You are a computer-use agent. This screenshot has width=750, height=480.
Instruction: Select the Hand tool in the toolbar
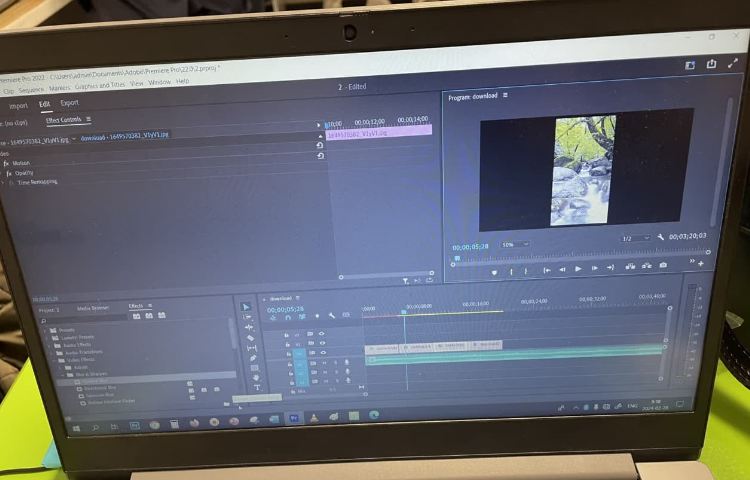pyautogui.click(x=256, y=377)
